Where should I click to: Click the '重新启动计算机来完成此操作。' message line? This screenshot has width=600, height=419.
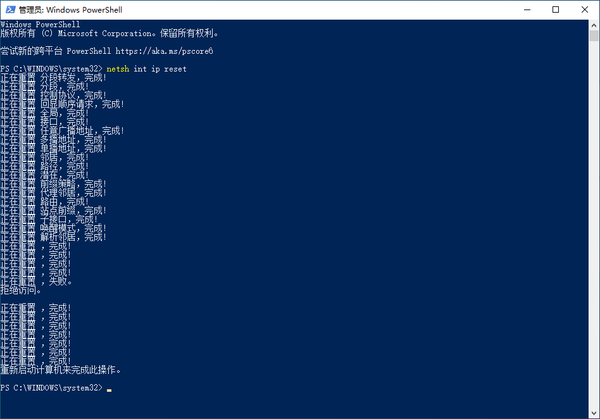pyautogui.click(x=61, y=370)
